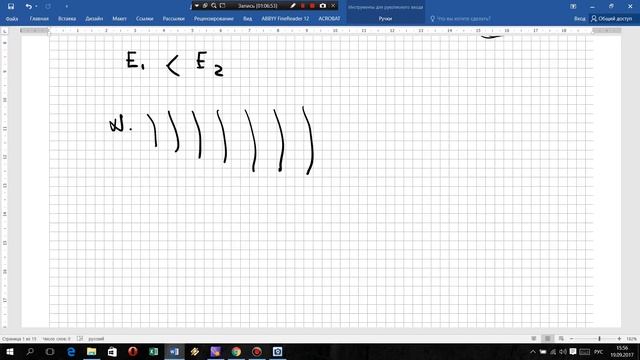Open zoom dialog via 182% label
Viewport: 640px width, 360px height.
631,339
